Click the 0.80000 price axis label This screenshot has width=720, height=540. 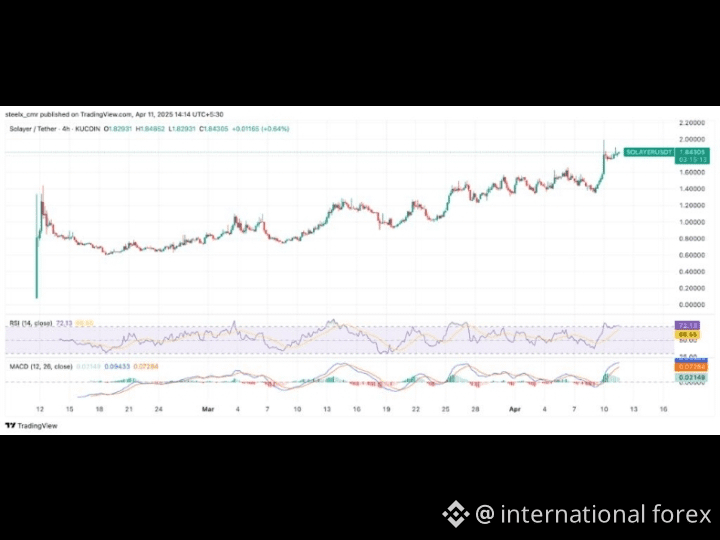point(692,238)
